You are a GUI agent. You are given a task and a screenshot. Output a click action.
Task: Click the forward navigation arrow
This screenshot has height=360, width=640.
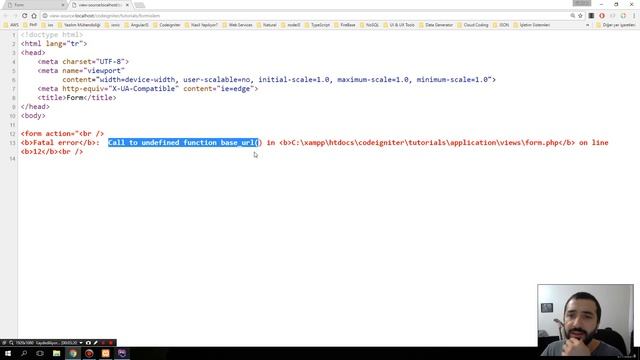pyautogui.click(x=15, y=16)
